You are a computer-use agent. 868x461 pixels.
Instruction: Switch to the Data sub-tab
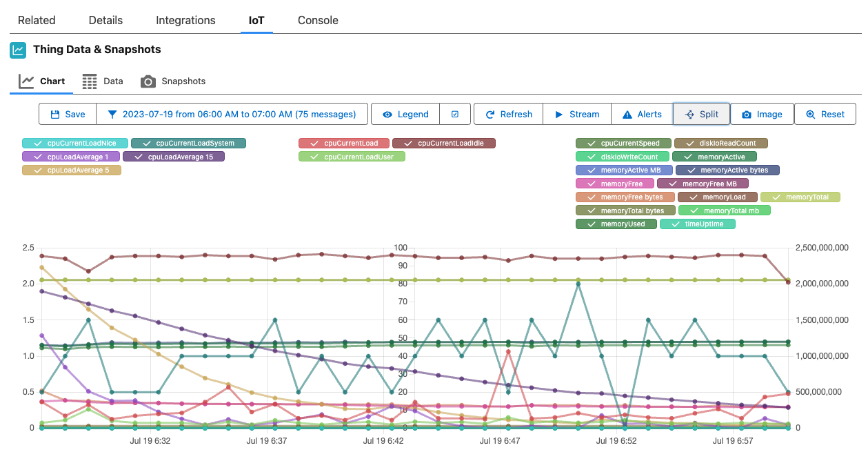point(103,81)
